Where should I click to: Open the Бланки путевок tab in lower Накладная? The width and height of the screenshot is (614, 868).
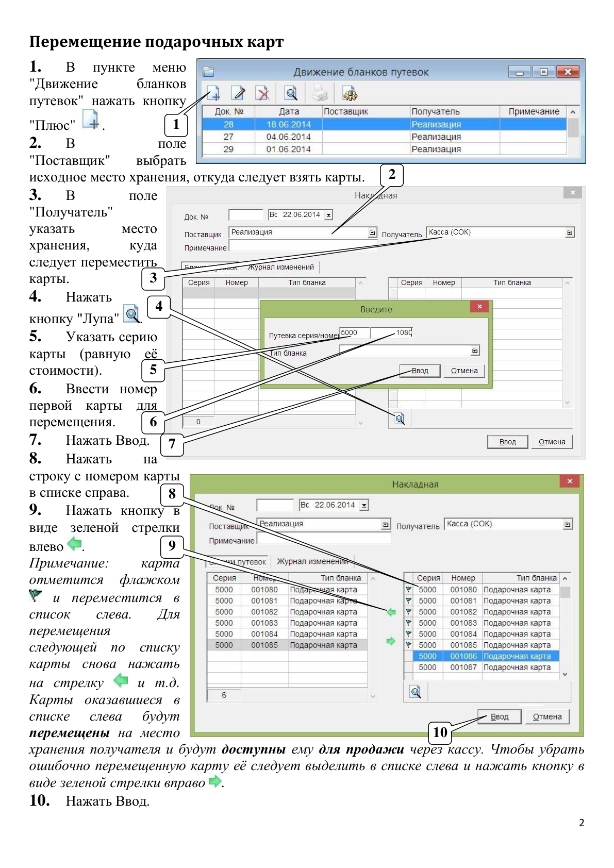(x=238, y=562)
